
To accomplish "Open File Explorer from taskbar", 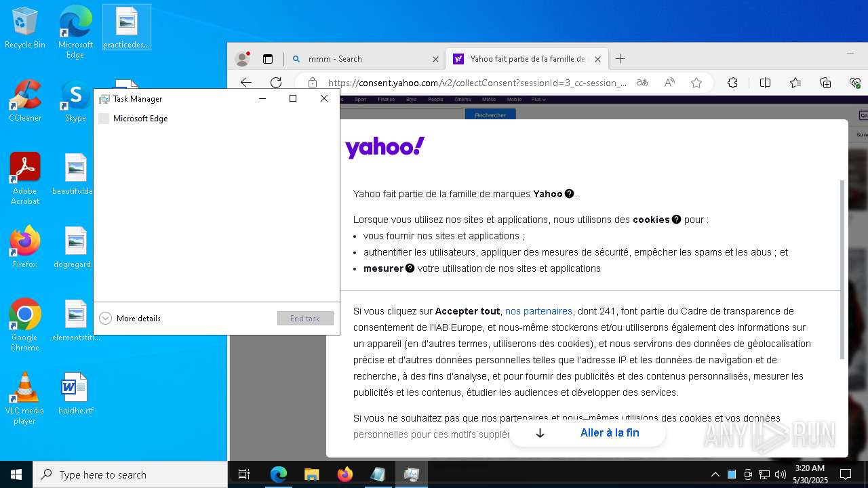I will tap(311, 474).
